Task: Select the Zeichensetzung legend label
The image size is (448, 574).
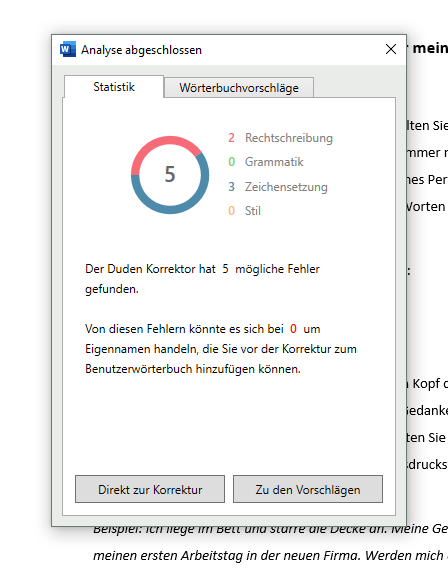Action: point(286,187)
